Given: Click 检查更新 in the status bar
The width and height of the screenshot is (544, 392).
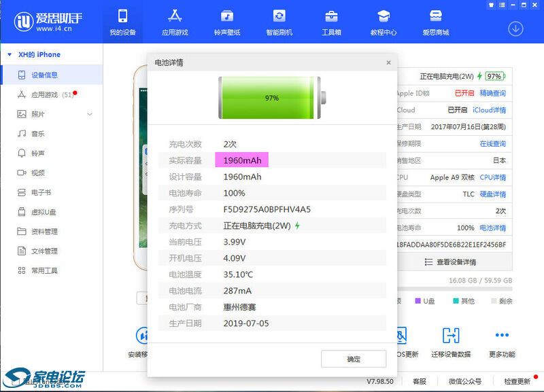Looking at the screenshot, I should click(517, 381).
